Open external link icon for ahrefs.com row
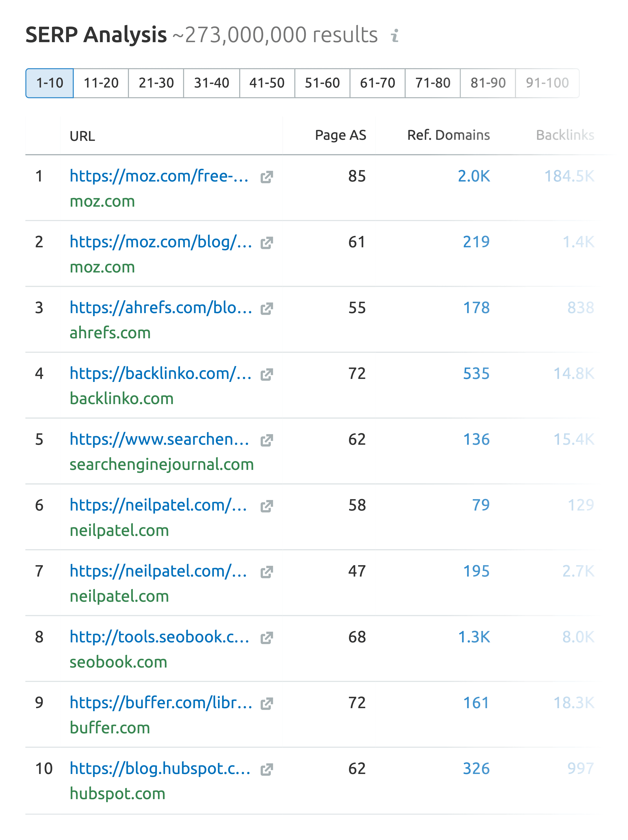This screenshot has height=840, width=628. pos(267,309)
